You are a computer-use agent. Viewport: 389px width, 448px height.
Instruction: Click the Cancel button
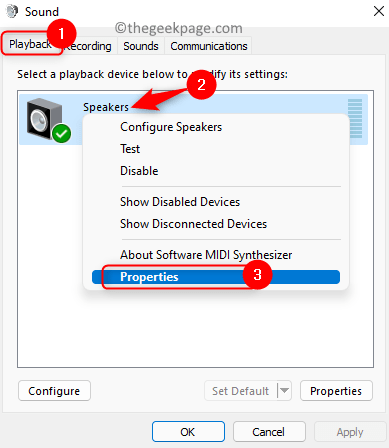coord(269,432)
